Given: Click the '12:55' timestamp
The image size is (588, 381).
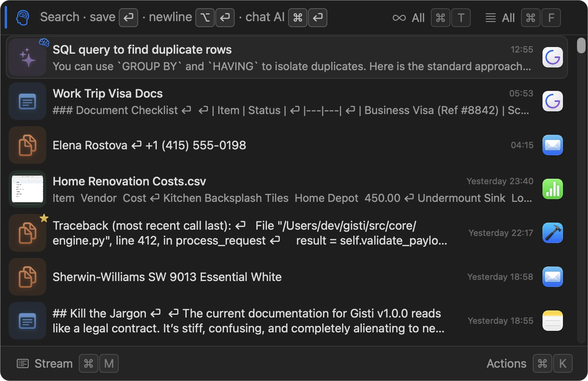Looking at the screenshot, I should (522, 50).
